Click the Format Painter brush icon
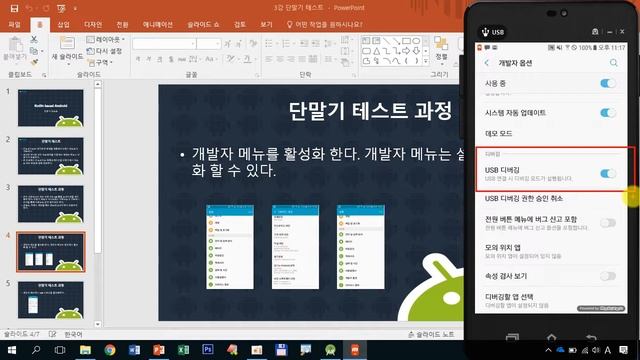The image size is (640, 360). pos(34,62)
